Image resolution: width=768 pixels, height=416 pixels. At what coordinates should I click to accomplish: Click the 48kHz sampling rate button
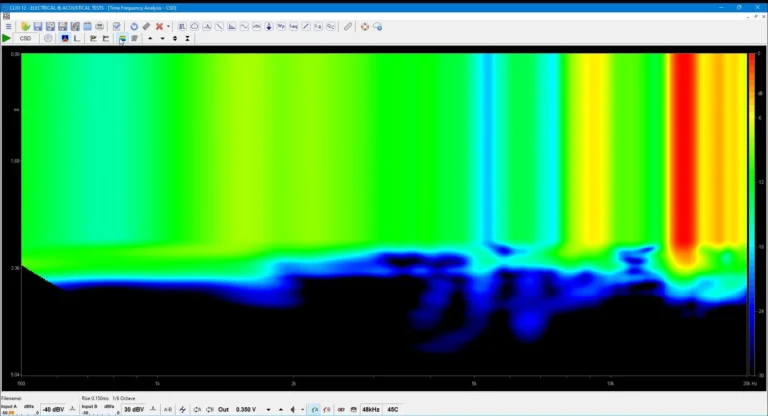(371, 409)
